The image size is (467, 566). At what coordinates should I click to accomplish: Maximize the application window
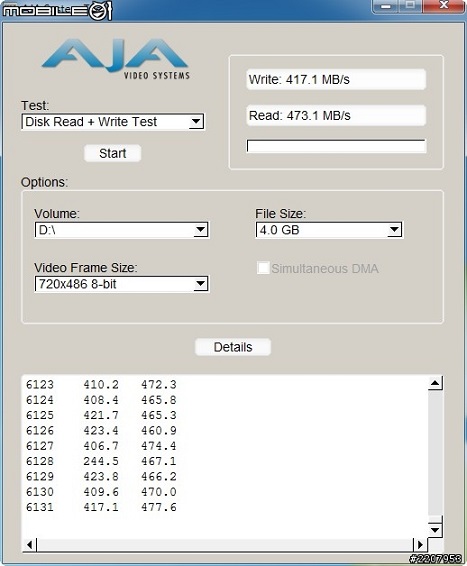click(410, 6)
